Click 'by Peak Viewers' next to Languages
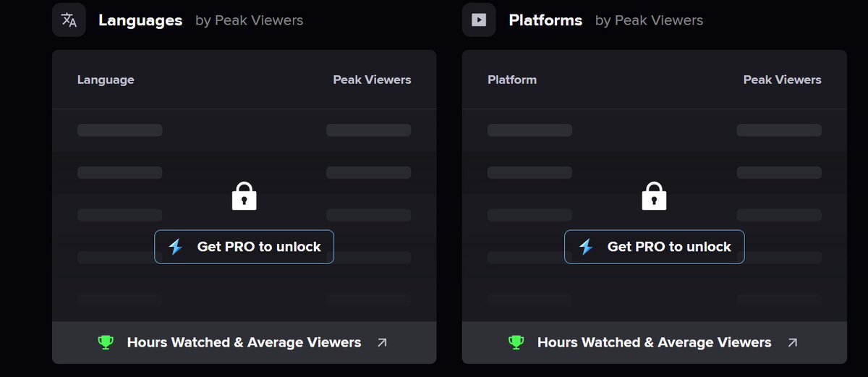Image resolution: width=868 pixels, height=377 pixels. click(249, 20)
